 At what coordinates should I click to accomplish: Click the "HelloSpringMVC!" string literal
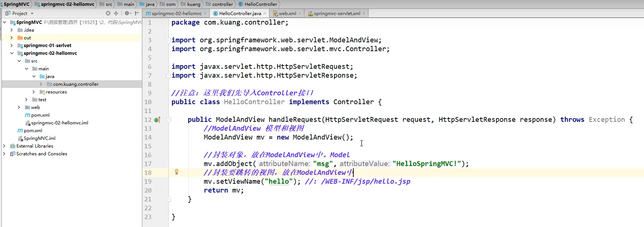[427, 164]
